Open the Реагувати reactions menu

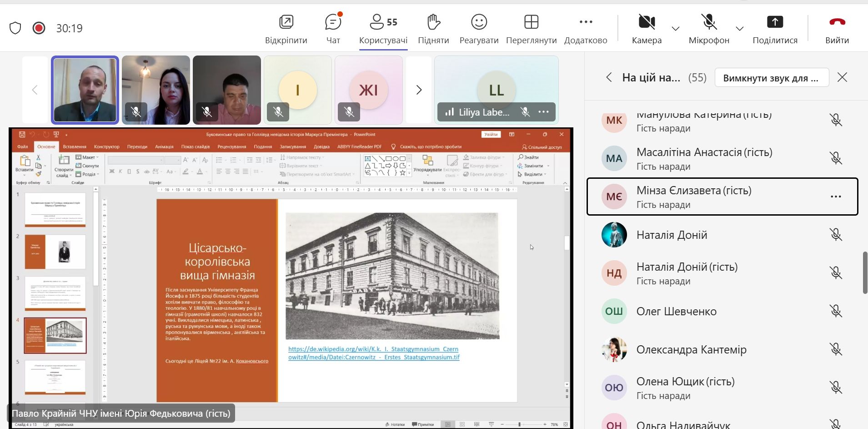479,22
